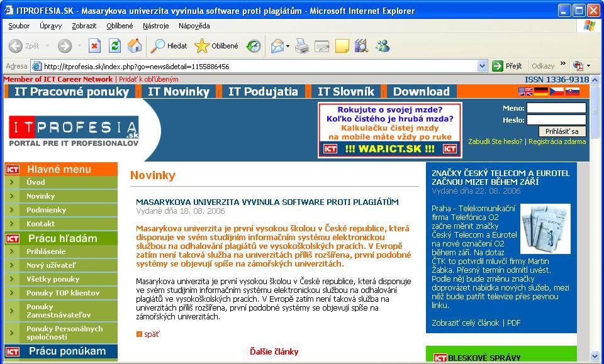The height and width of the screenshot is (364, 604).
Task: Click the newspaper thumbnail in the Telecom article
Action: point(545,229)
